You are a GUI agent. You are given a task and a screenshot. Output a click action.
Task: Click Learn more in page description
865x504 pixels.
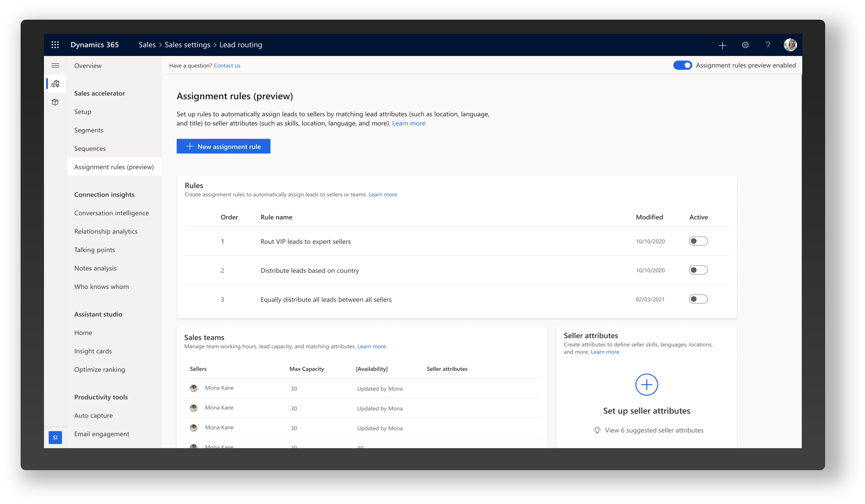click(409, 123)
